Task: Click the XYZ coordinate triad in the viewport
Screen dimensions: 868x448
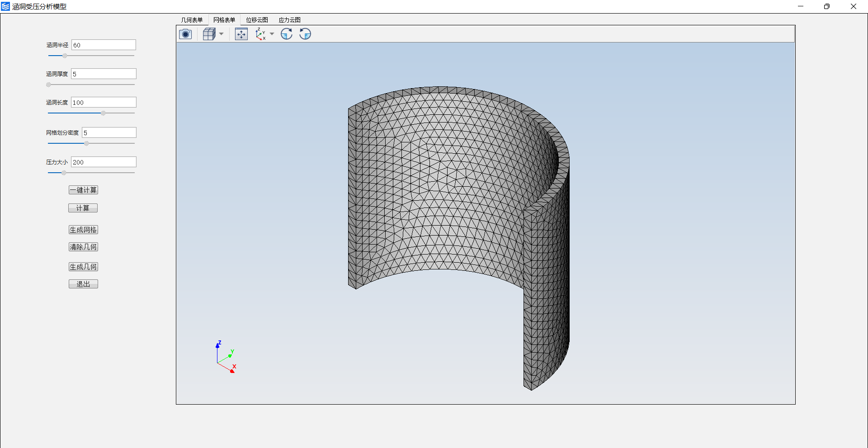Action: click(226, 357)
